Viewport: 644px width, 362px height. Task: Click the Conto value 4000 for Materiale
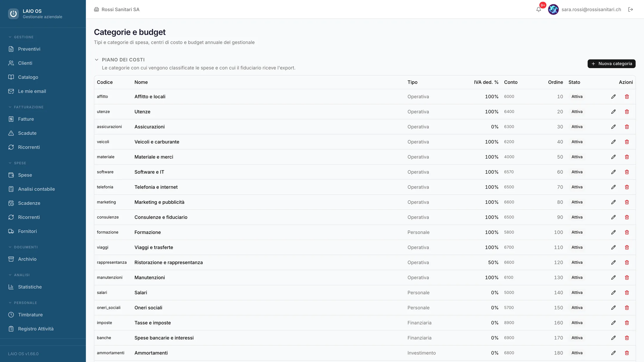tap(509, 157)
